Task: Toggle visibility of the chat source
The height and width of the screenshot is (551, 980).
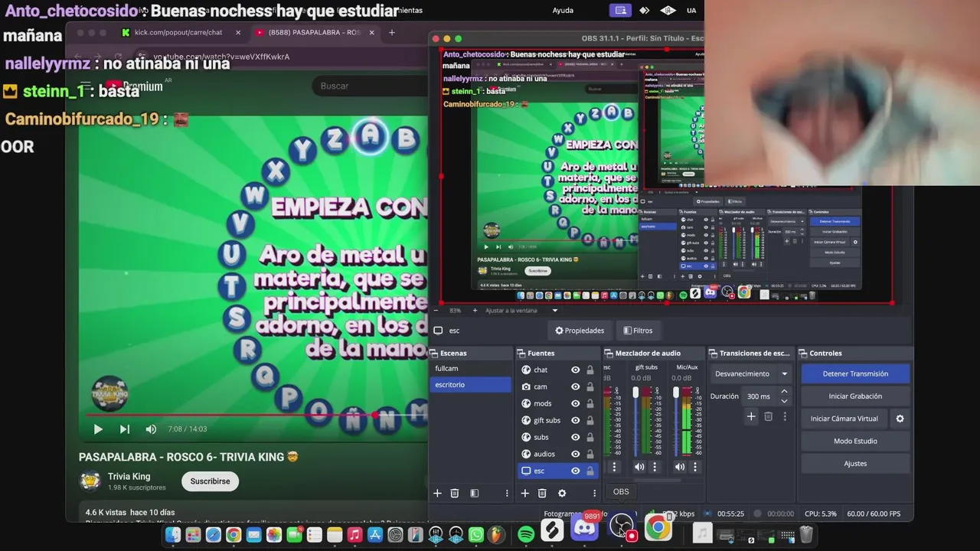Action: click(576, 370)
